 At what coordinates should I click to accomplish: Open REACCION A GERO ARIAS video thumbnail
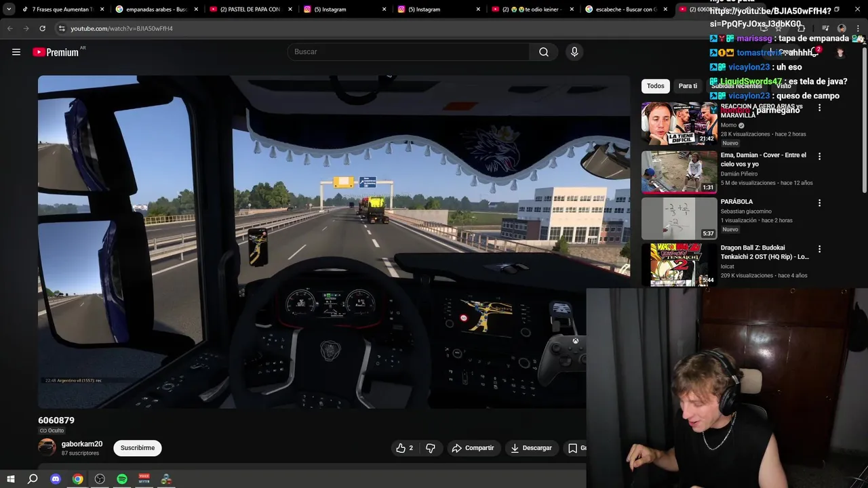679,123
